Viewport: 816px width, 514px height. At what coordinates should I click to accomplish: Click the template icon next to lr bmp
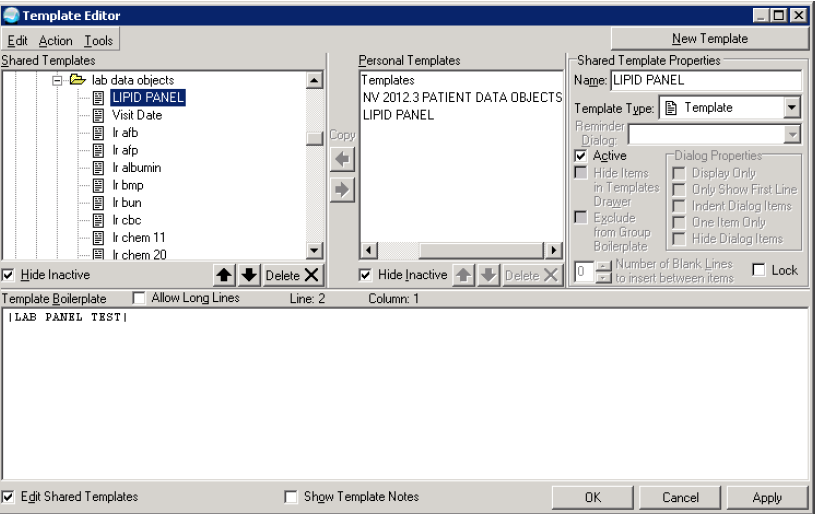point(98,185)
